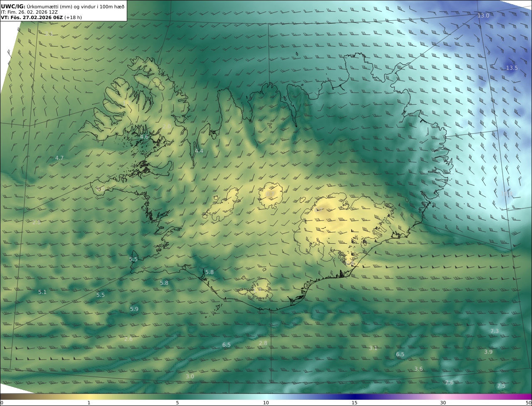Pick the dark navy segment of the color bar
Viewport: 532px width, 406px height.
(355, 396)
